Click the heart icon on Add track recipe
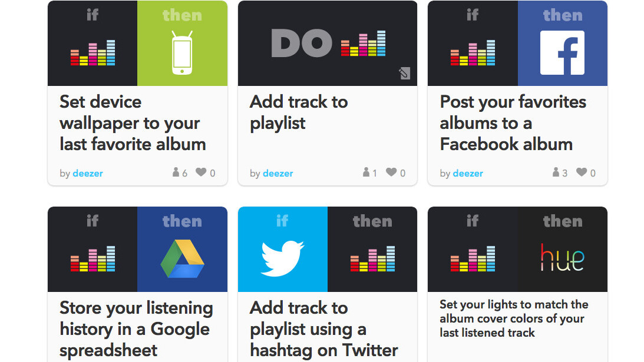The image size is (644, 362). (x=392, y=172)
